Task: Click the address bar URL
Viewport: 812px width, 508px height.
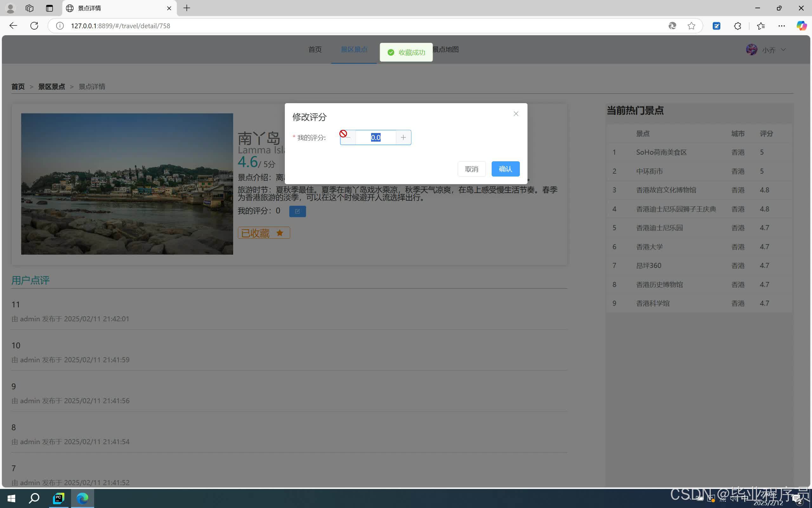Action: [121, 26]
